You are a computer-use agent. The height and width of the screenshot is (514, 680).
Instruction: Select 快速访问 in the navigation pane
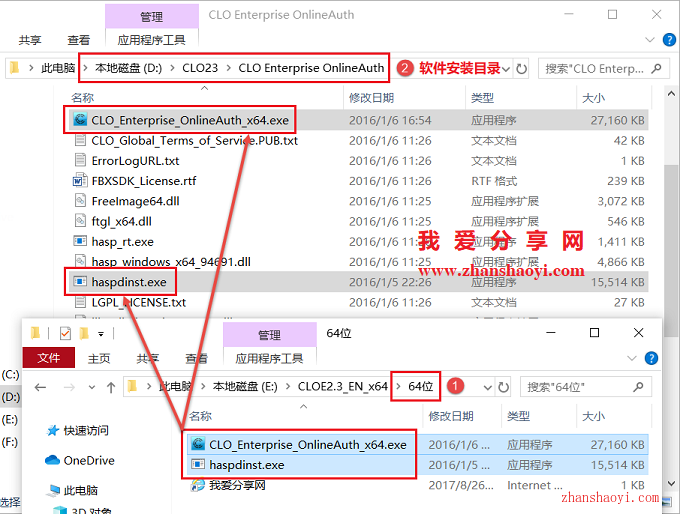pos(86,430)
